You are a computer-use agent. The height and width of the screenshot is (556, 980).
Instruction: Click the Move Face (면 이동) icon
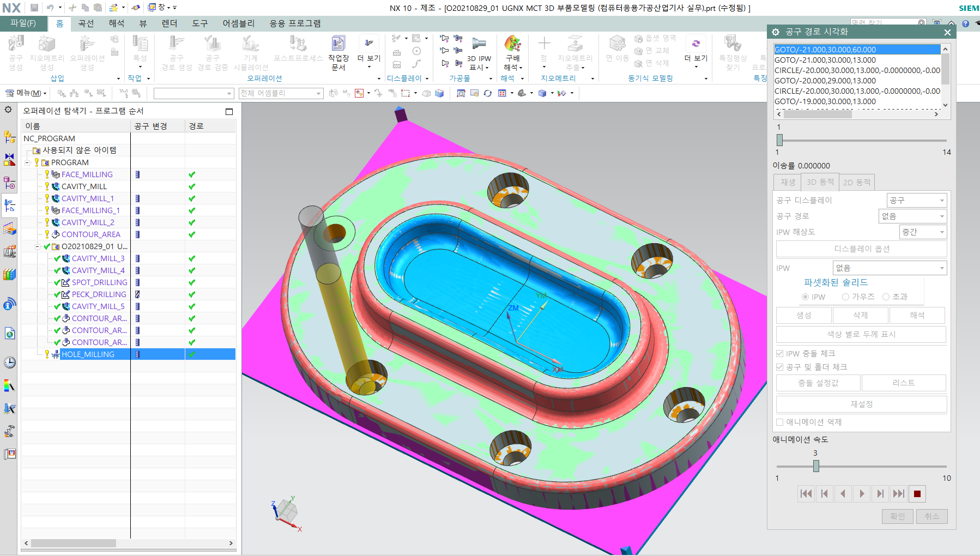point(617,44)
